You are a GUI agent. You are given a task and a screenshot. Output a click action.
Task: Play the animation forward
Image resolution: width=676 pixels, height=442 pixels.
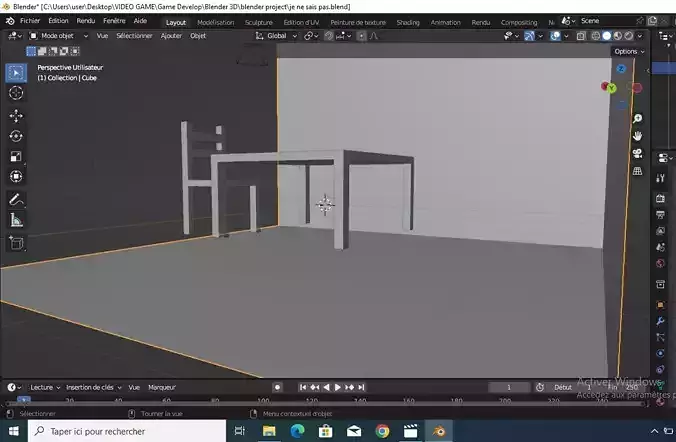(338, 387)
